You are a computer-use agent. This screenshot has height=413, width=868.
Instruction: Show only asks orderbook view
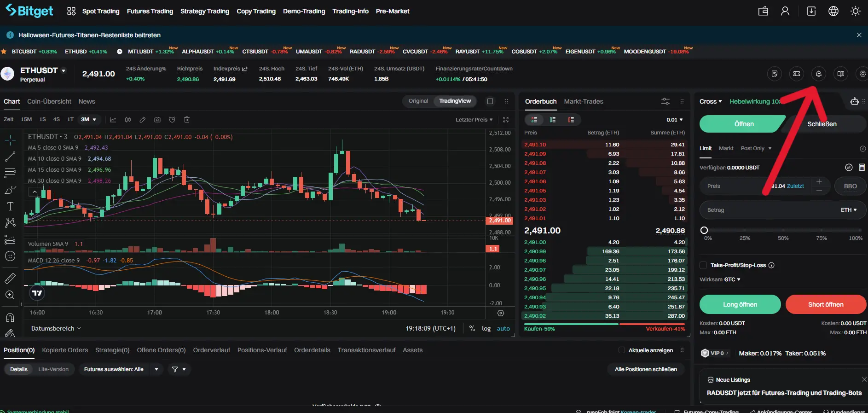pyautogui.click(x=571, y=120)
